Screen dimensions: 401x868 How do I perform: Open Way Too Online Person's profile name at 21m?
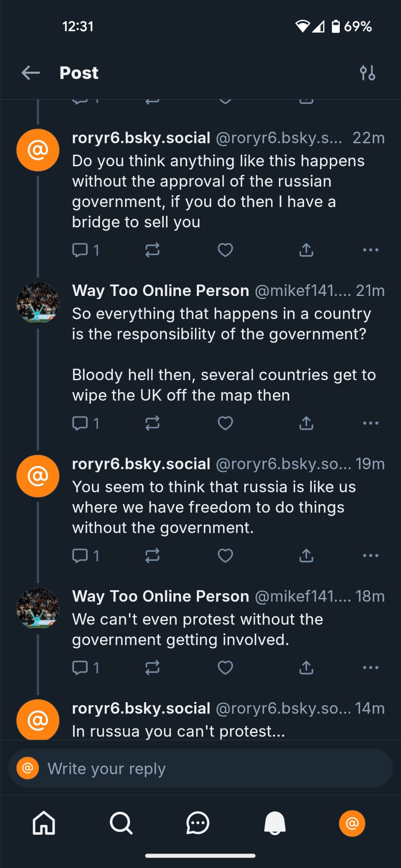(160, 290)
